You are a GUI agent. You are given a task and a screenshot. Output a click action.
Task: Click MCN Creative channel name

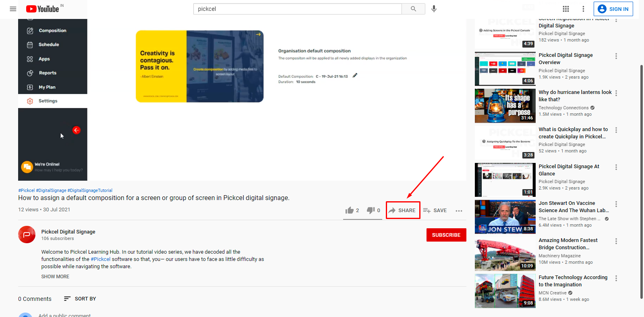[x=553, y=293]
